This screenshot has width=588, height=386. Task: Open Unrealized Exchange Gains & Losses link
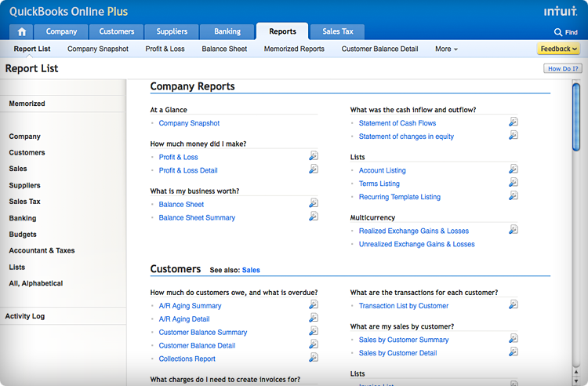coord(416,244)
